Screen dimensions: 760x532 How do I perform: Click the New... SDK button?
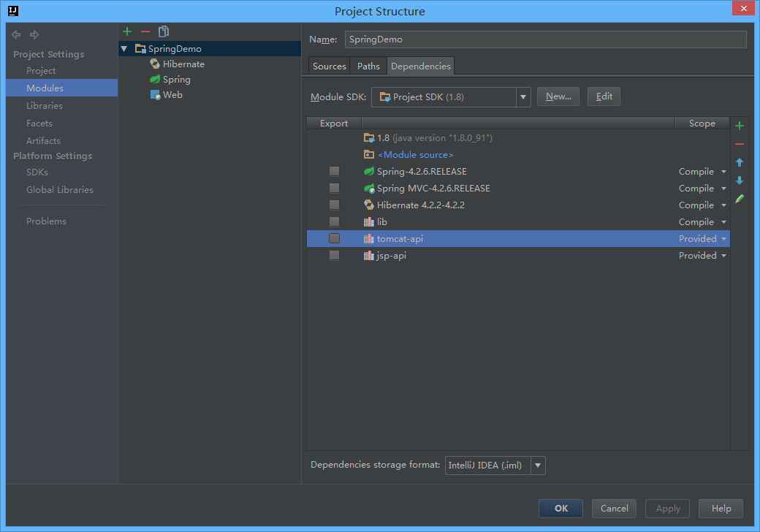(558, 96)
